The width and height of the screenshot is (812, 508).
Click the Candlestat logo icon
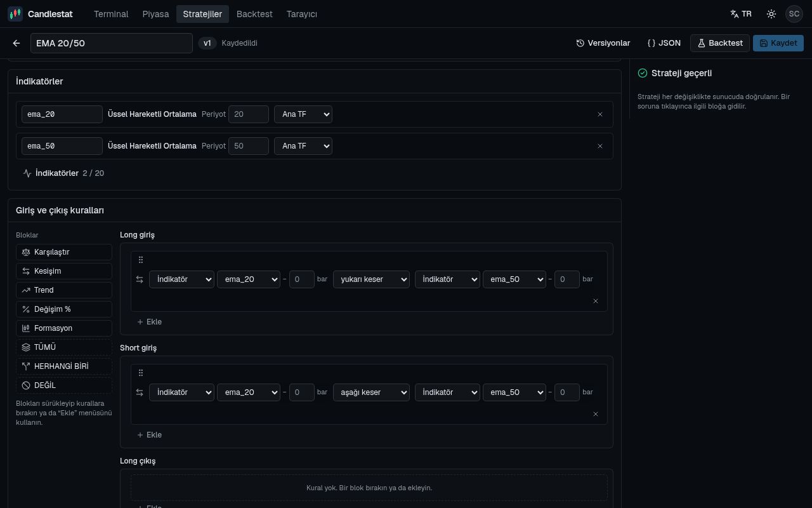click(x=15, y=14)
